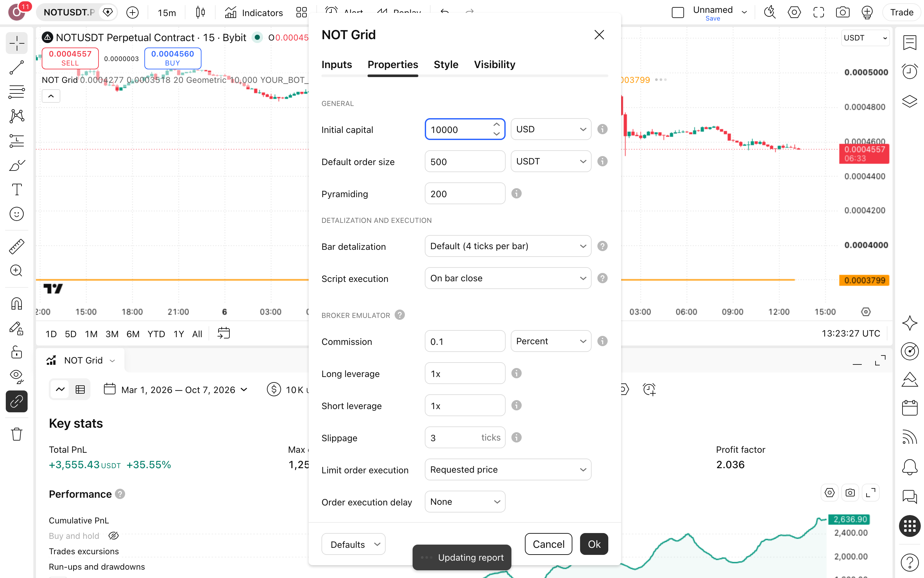Select the ruler measure tool
This screenshot has width=924, height=578.
click(16, 247)
